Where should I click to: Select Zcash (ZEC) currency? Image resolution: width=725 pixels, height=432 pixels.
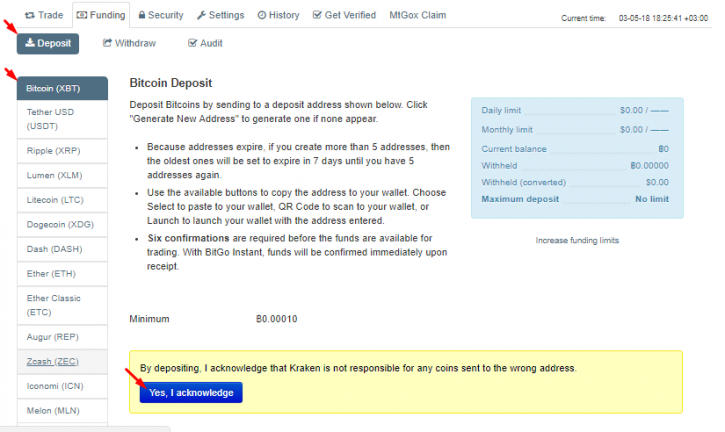coord(62,361)
